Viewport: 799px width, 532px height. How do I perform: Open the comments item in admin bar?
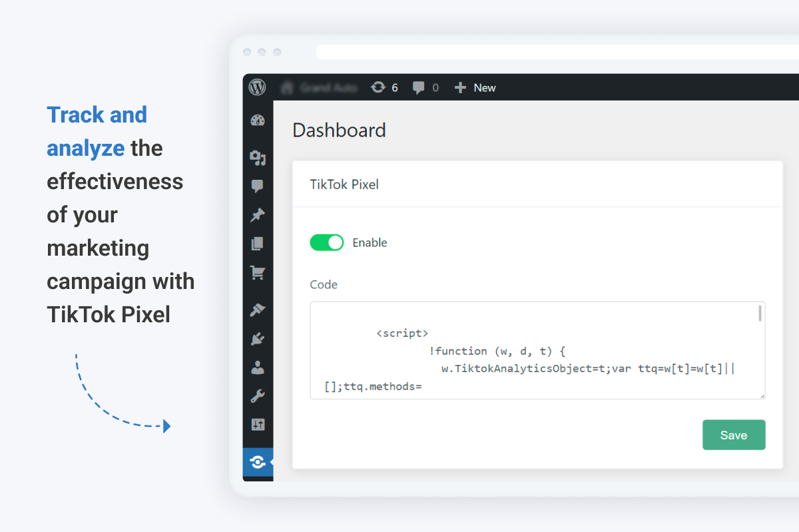[x=425, y=87]
